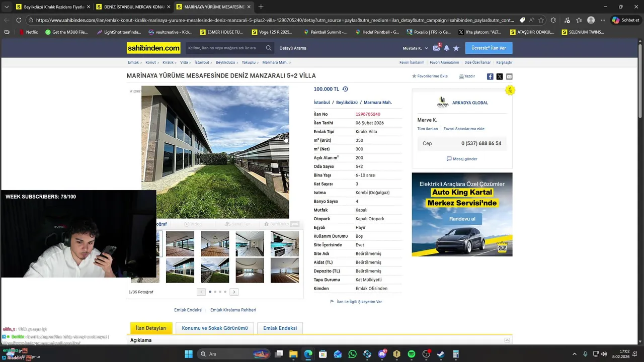Click listing number 1298705240
The image size is (644, 362).
click(368, 114)
